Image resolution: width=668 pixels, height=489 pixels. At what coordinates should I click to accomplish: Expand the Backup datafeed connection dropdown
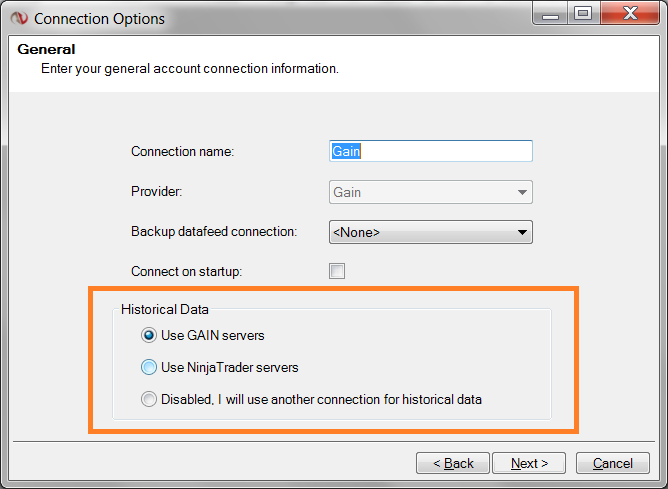[431, 232]
